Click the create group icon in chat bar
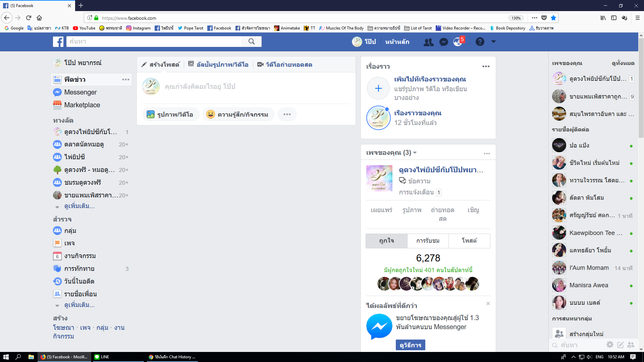644x362 pixels. tap(631, 345)
